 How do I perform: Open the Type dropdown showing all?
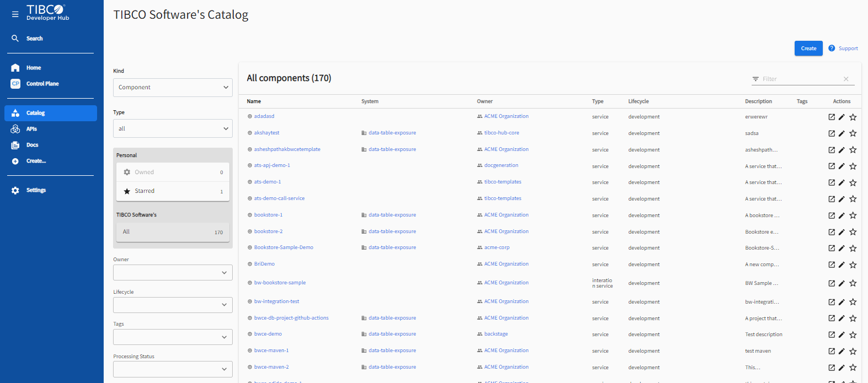pos(173,128)
